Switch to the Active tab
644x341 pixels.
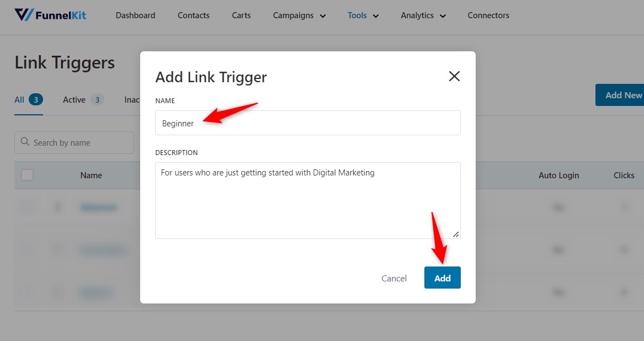click(74, 99)
